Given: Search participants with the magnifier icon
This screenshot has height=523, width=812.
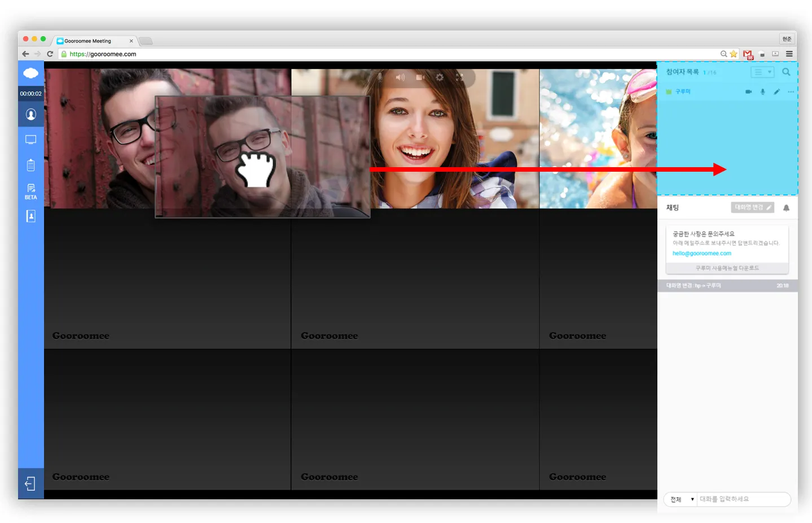Looking at the screenshot, I should [786, 72].
